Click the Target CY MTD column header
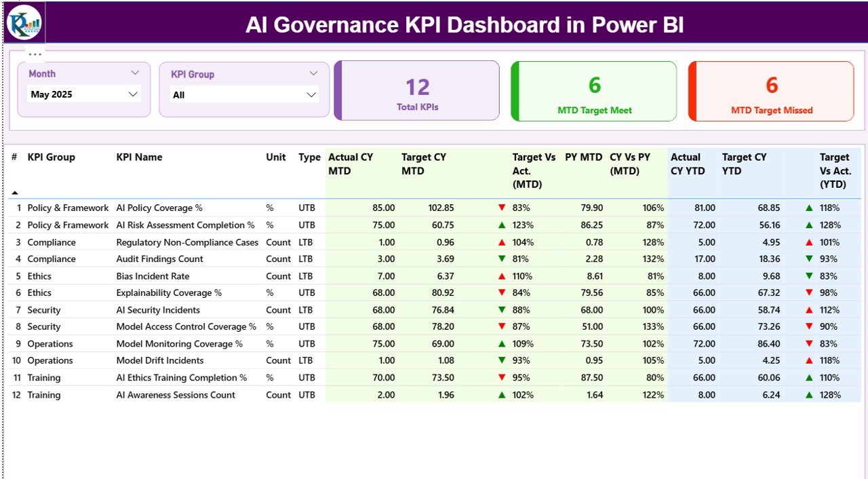Viewport: 868px width, 479px height. pos(424,164)
